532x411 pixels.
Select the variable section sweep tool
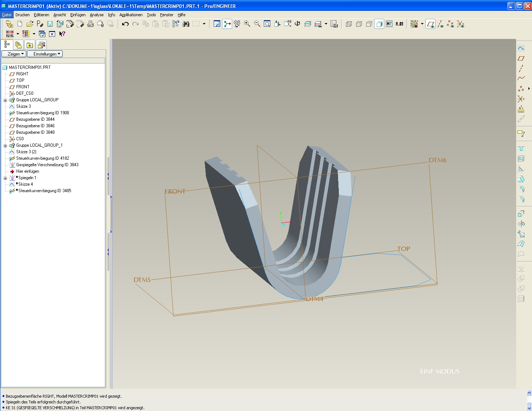[521, 234]
